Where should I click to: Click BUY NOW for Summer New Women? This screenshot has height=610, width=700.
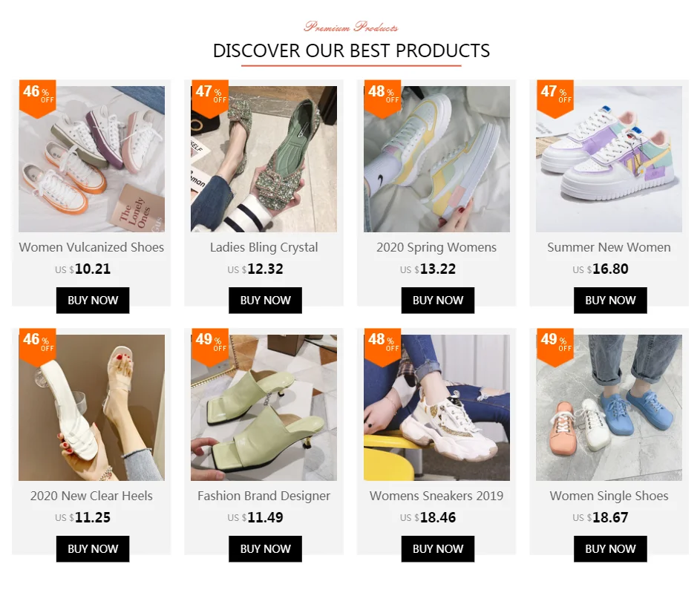tap(610, 301)
